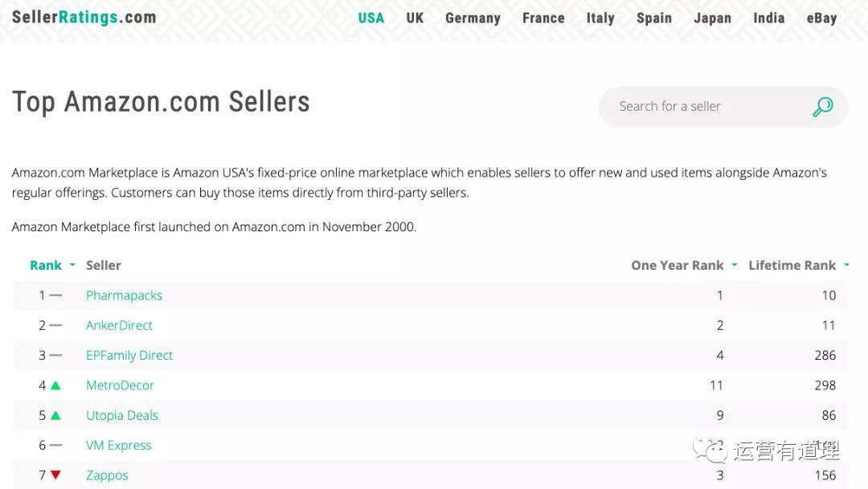Sort by the One Year Rank arrow
The width and height of the screenshot is (868, 489).
[x=735, y=266]
